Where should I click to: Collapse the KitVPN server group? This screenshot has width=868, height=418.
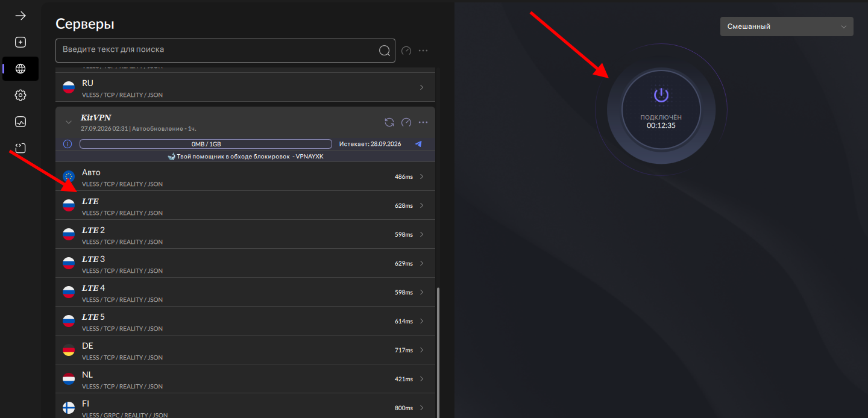coord(69,122)
